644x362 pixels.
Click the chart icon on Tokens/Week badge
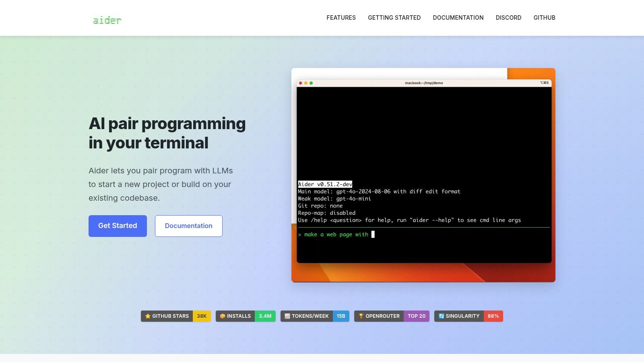(x=287, y=316)
